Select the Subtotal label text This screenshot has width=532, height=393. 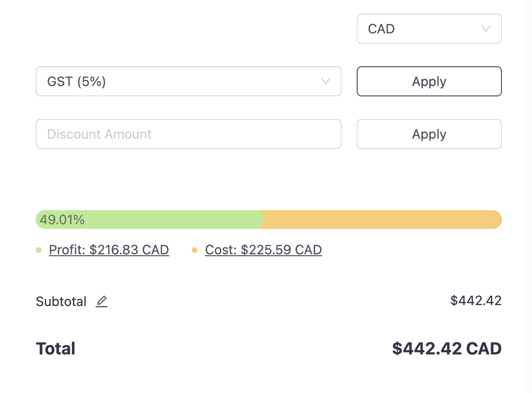[x=61, y=301]
